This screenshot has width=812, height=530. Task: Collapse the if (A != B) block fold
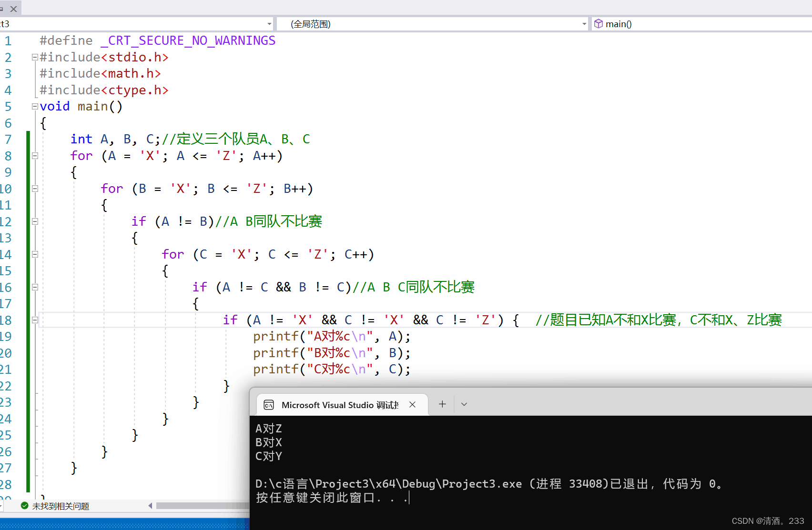[x=34, y=221]
